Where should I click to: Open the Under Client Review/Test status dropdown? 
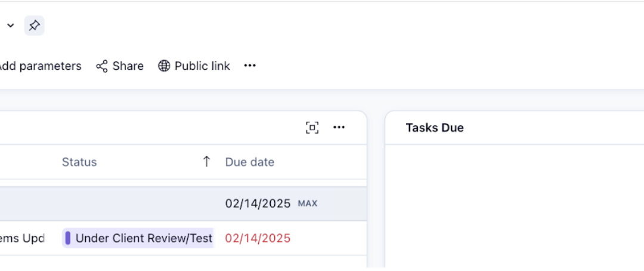coord(143,238)
